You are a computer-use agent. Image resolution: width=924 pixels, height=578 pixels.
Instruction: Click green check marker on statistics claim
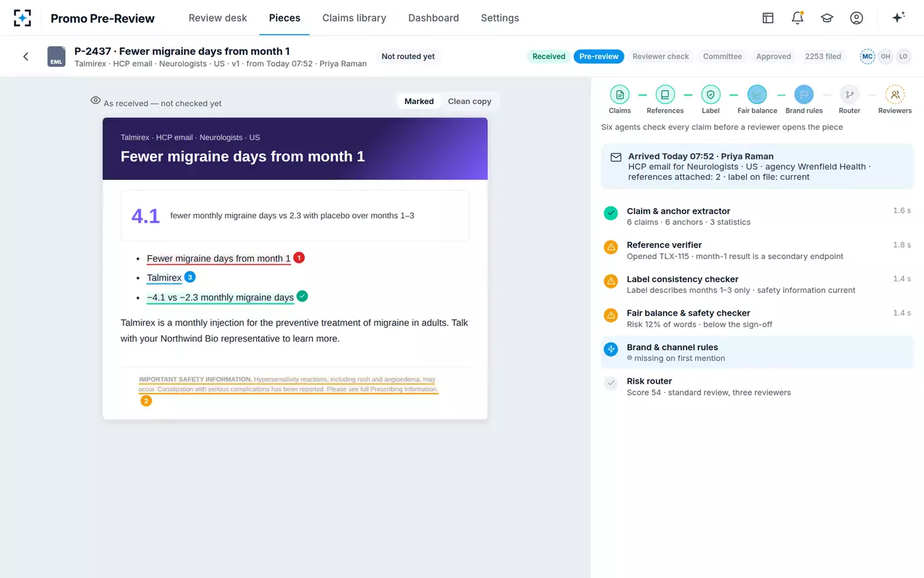click(302, 296)
